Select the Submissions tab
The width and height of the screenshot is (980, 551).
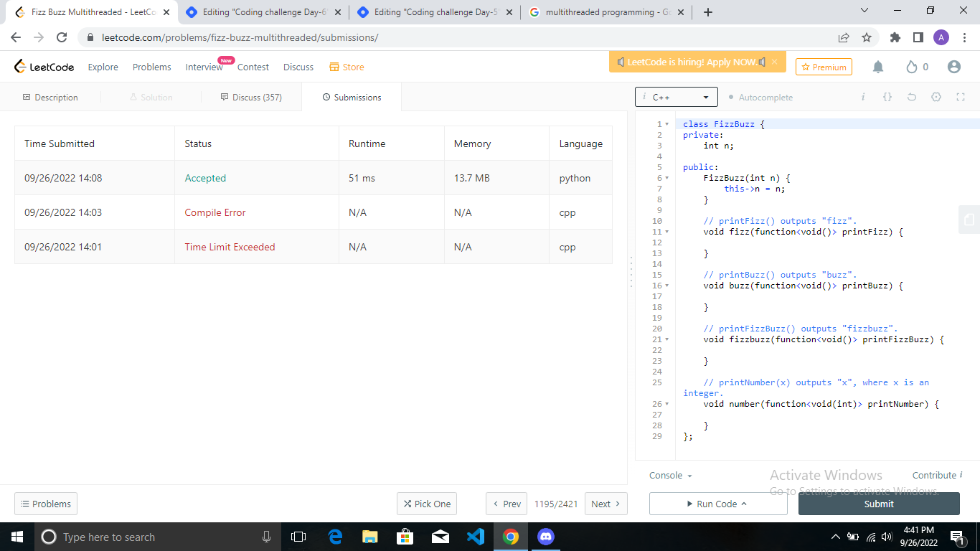tap(352, 97)
